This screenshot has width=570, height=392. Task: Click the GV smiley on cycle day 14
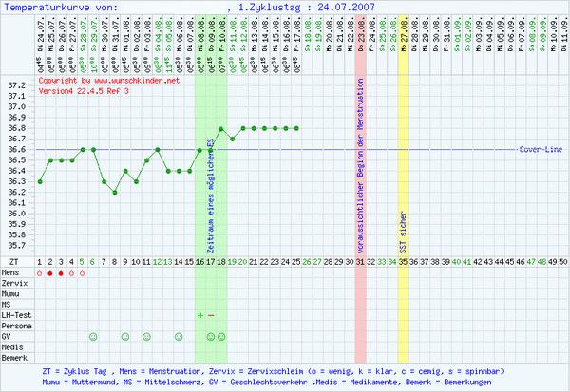(179, 336)
